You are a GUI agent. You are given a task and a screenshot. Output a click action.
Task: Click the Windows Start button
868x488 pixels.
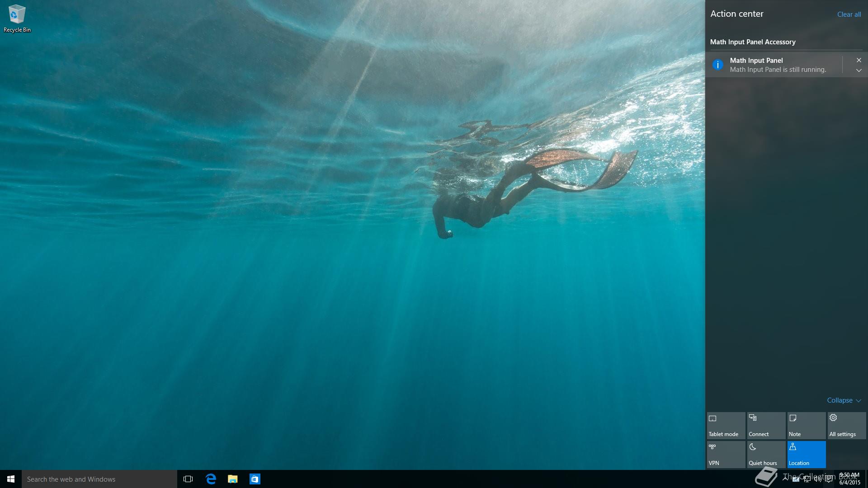[11, 479]
